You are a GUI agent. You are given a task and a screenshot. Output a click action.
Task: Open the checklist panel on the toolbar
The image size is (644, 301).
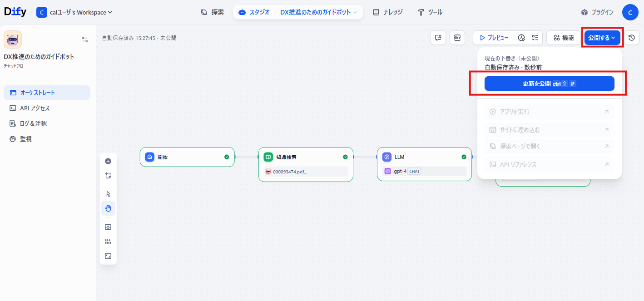pyautogui.click(x=535, y=38)
